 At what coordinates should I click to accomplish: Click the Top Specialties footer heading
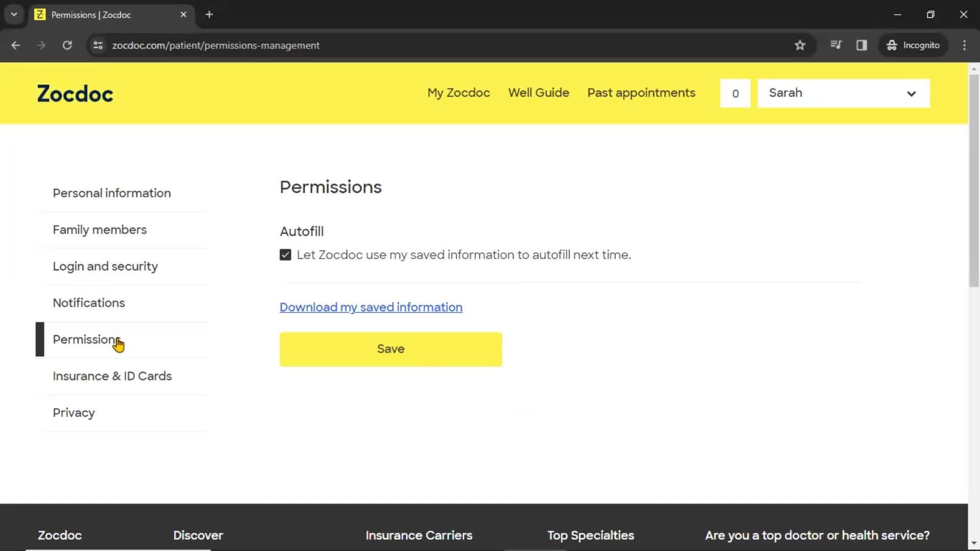tap(591, 536)
